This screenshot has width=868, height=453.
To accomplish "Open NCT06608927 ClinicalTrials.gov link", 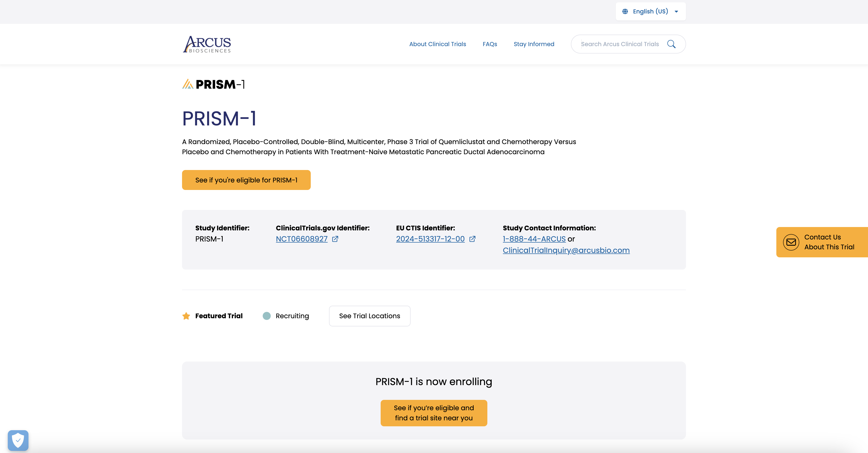I will (x=302, y=239).
